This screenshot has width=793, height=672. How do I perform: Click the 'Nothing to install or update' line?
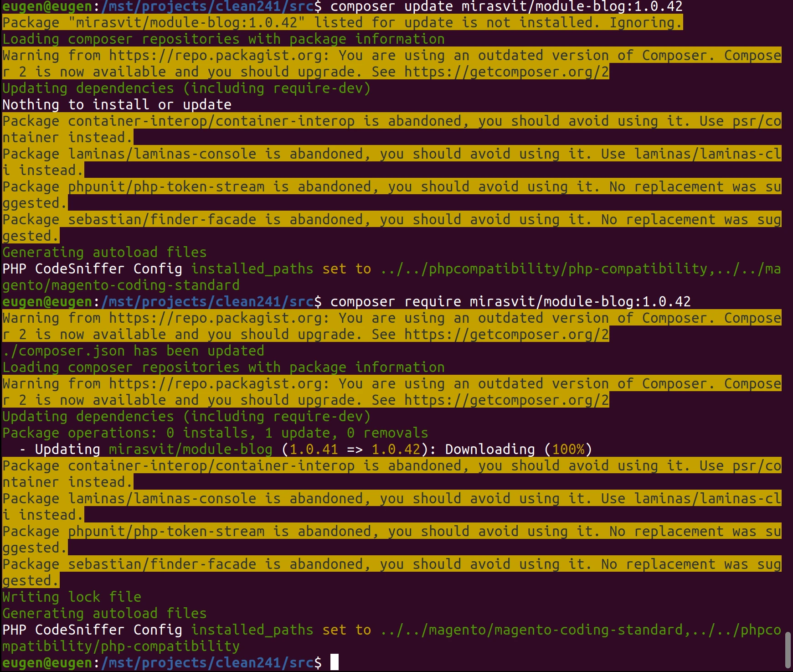pyautogui.click(x=117, y=104)
